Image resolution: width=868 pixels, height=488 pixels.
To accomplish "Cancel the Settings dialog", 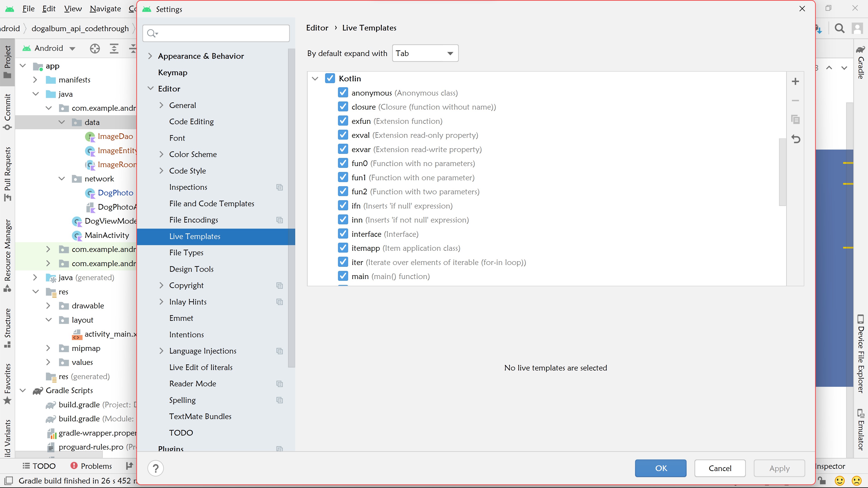I will pos(720,468).
